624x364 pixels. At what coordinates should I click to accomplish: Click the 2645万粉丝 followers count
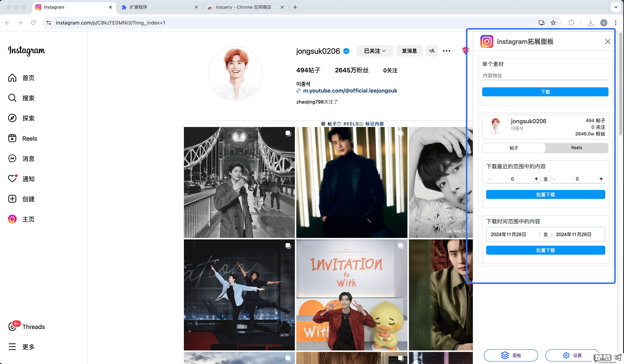click(352, 70)
